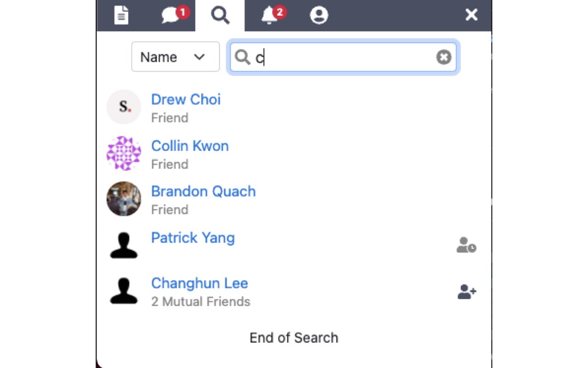588x368 pixels.
Task: Open Patrick Yang's profile link
Action: tap(193, 238)
